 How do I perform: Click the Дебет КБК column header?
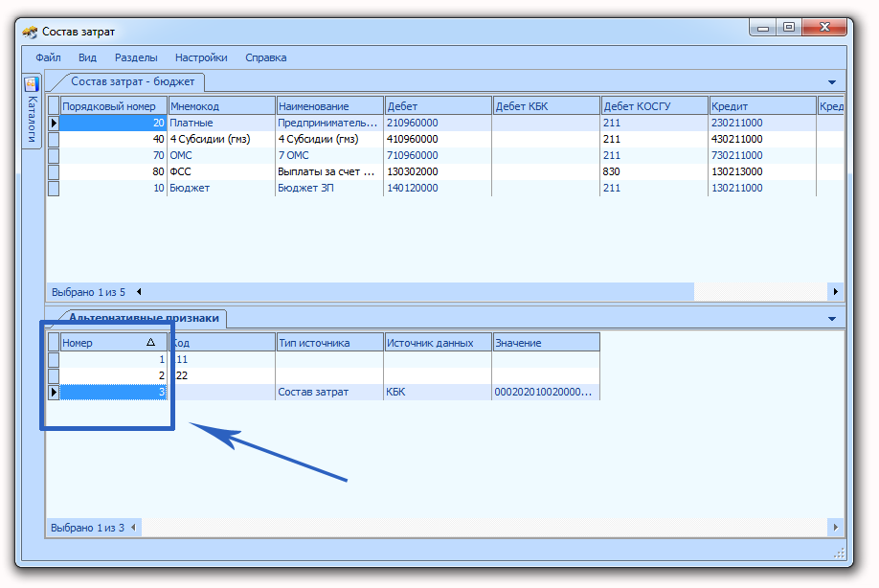(546, 106)
